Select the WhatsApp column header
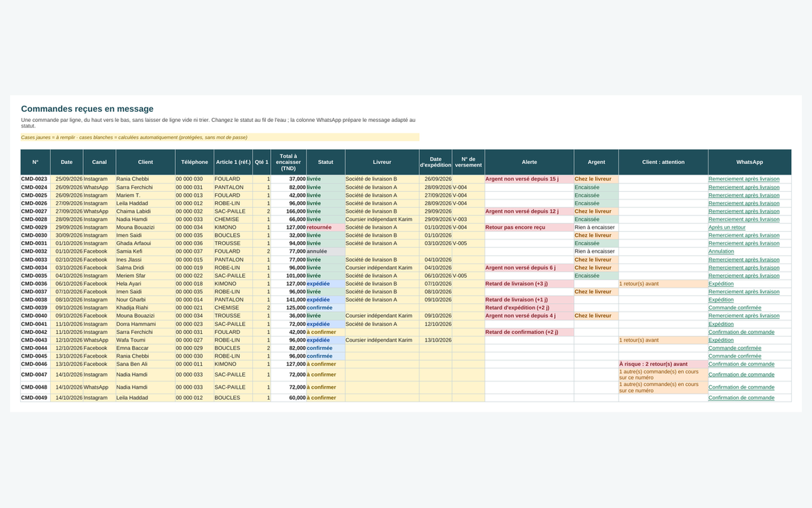This screenshot has height=508, width=812. 749,162
